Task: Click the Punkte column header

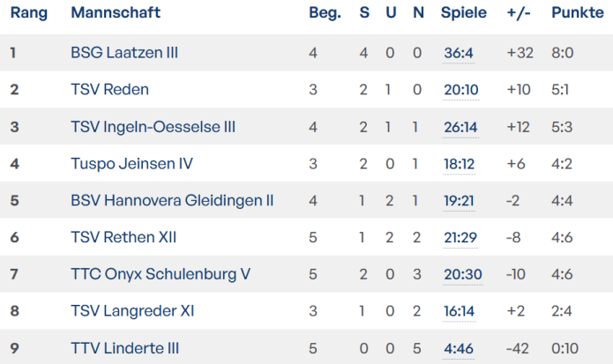Action: click(x=578, y=13)
